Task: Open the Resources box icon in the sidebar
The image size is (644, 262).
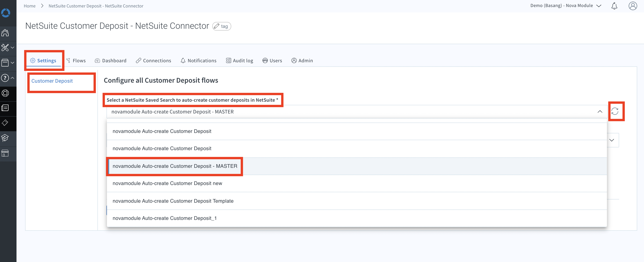Action: (5, 63)
